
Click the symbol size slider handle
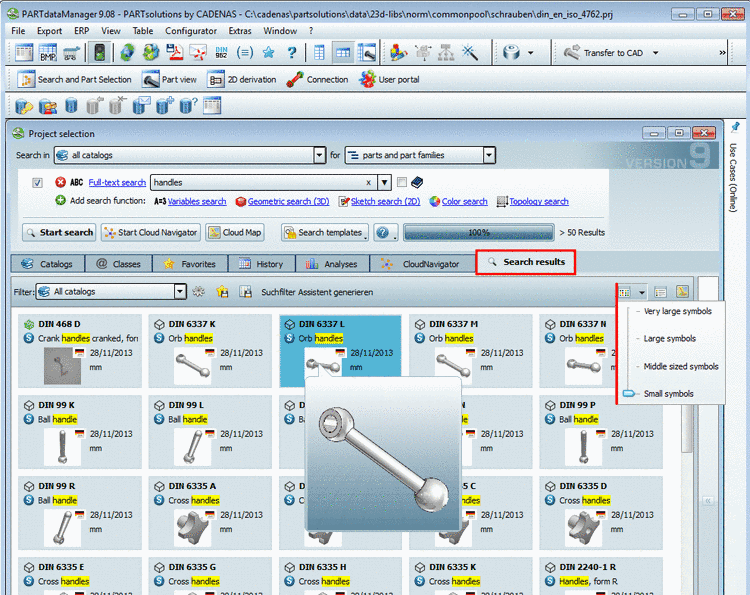tap(629, 394)
